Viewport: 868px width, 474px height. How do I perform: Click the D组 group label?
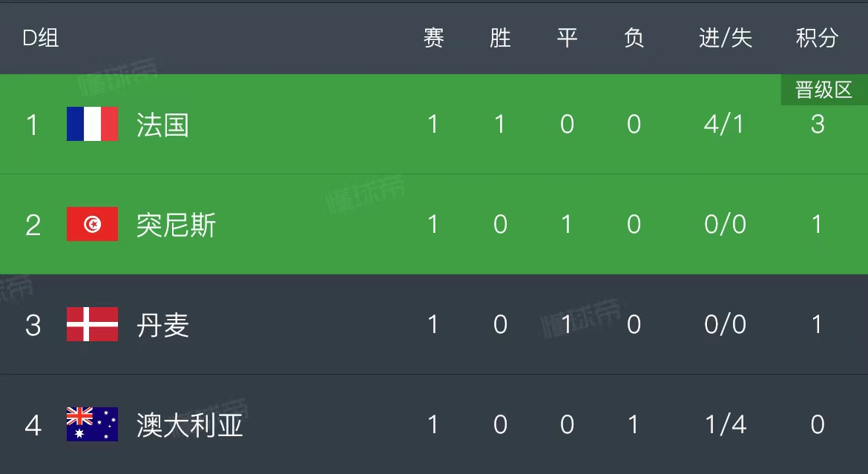click(x=39, y=39)
